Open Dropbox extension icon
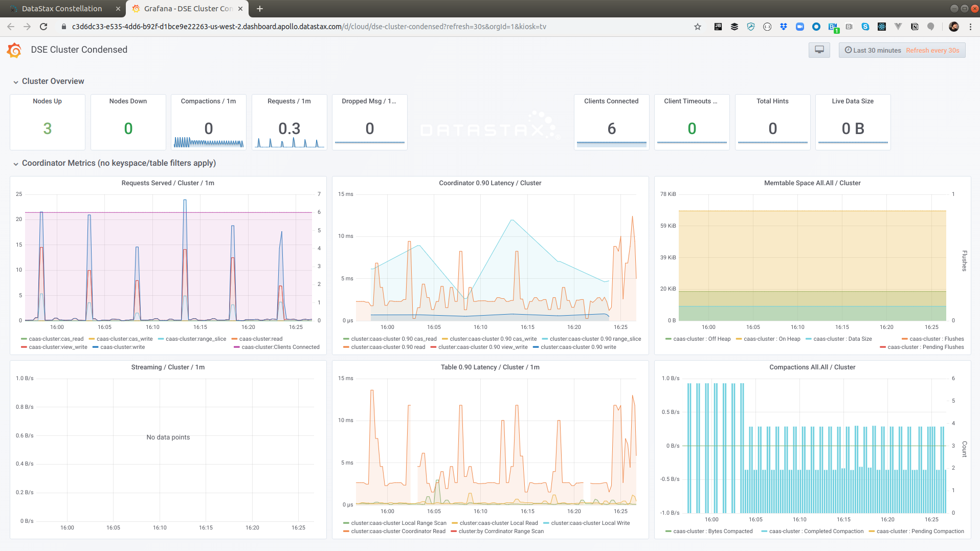The height and width of the screenshot is (551, 980). tap(784, 27)
